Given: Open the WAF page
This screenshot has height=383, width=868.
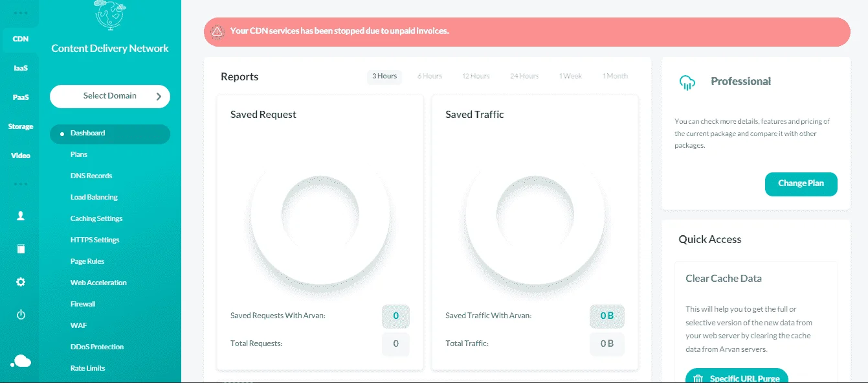Looking at the screenshot, I should point(78,325).
